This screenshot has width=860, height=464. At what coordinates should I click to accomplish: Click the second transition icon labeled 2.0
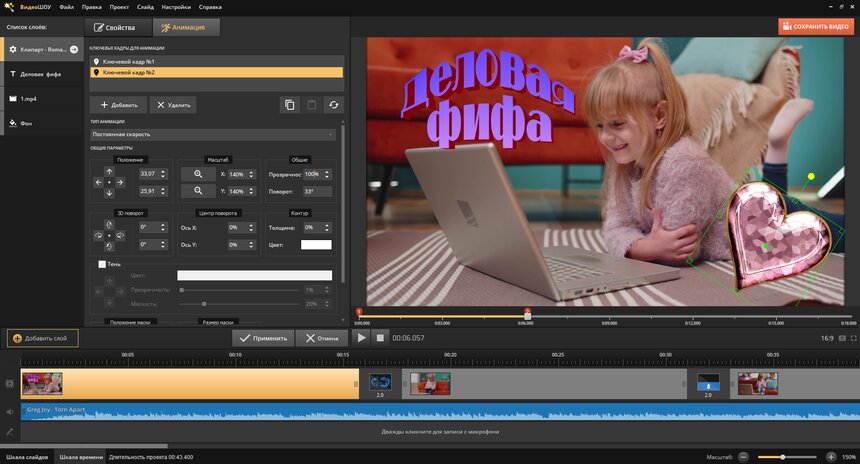[708, 382]
